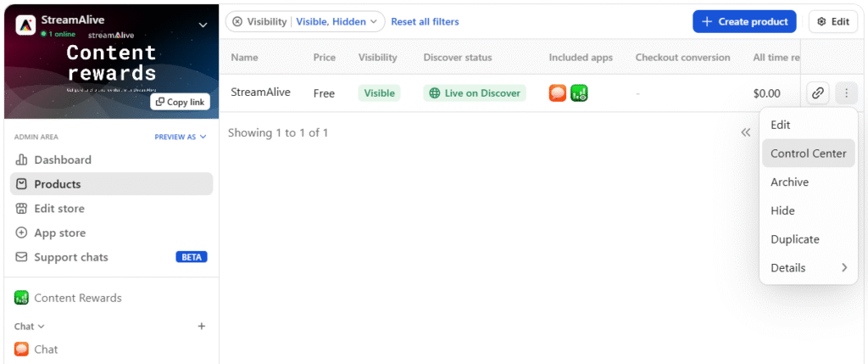Remove the Visibility filter with the x icon

pyautogui.click(x=237, y=21)
